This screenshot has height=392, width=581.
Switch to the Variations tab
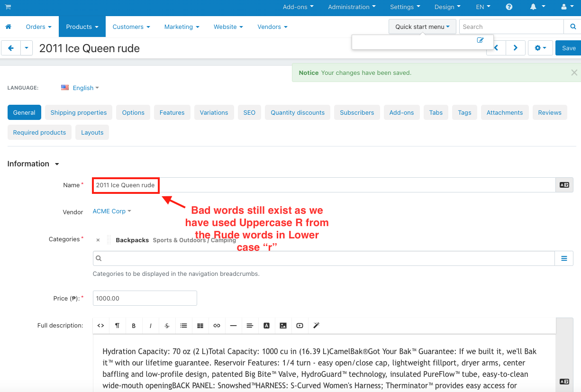pyautogui.click(x=214, y=112)
